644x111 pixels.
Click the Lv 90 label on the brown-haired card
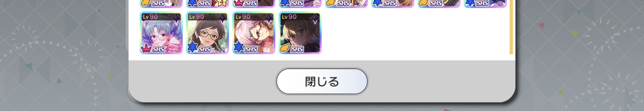(x=197, y=17)
